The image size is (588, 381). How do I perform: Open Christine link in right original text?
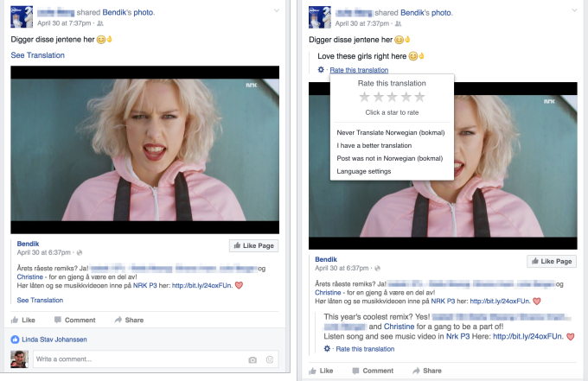click(x=328, y=293)
